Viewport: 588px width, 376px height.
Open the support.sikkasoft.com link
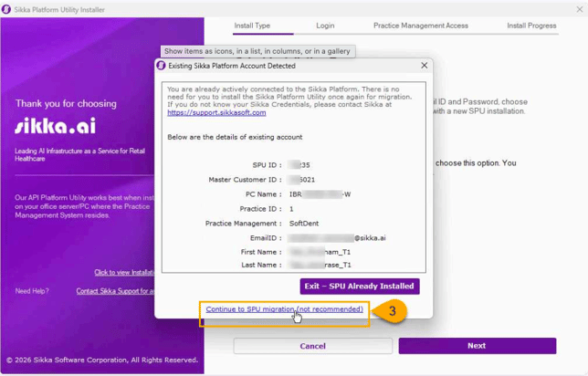pos(216,112)
